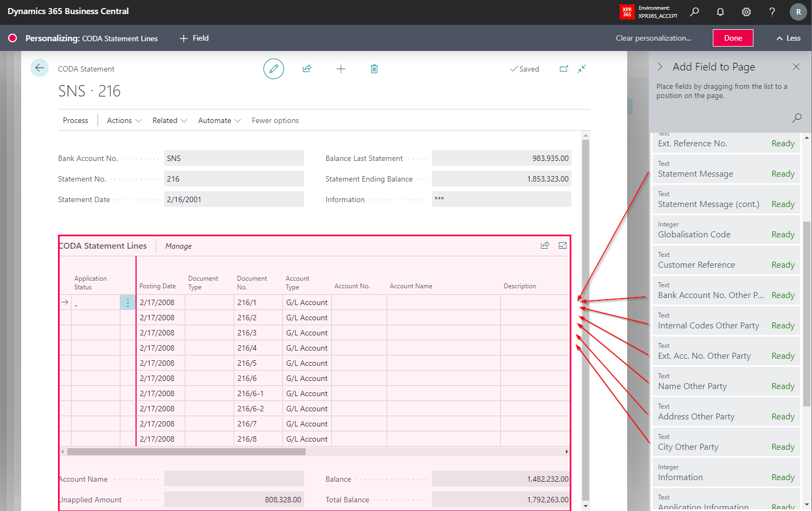Screen dimensions: 812x511
Task: Click the field list scrollbar
Action: coord(807,314)
